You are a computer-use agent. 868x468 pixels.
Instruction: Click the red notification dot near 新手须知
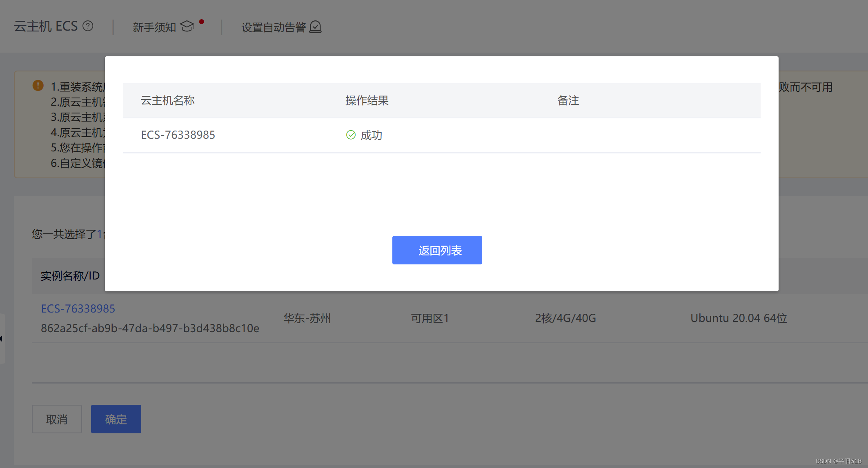click(x=202, y=22)
